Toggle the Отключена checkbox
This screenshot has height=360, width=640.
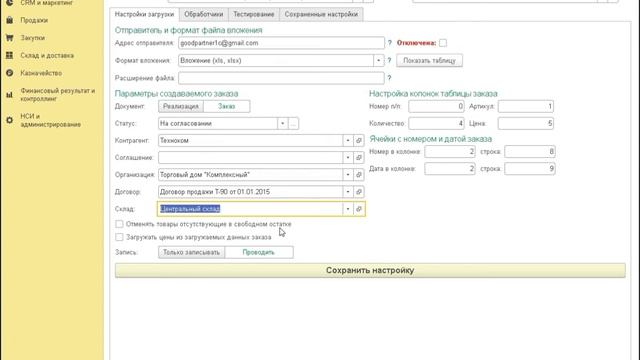tap(443, 43)
